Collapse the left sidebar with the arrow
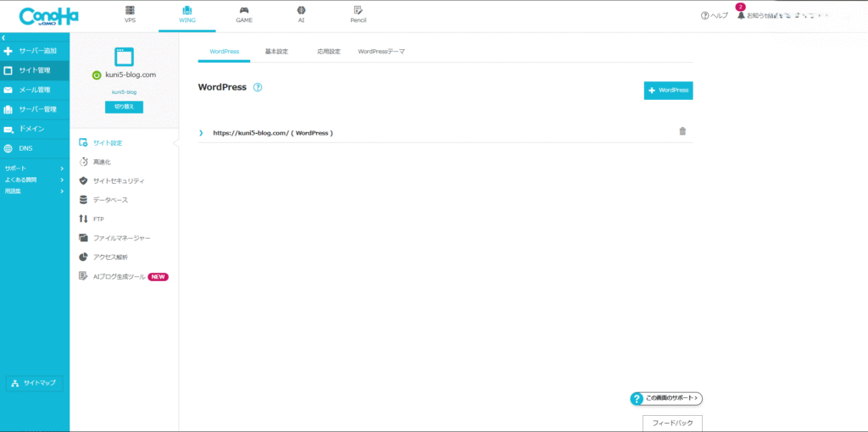Screen dimensions: 868x432 click(3, 37)
